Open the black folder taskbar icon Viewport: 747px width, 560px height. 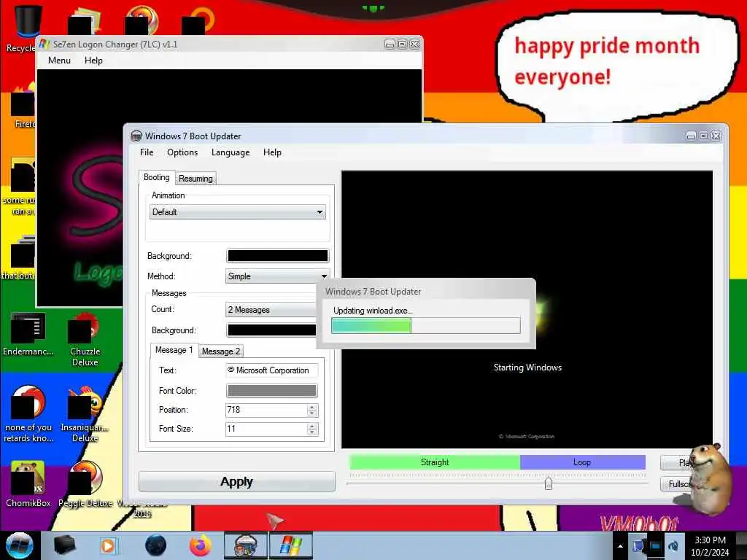(64, 545)
